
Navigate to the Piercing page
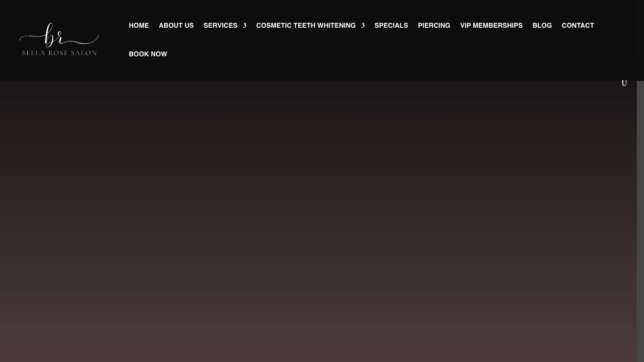point(434,25)
